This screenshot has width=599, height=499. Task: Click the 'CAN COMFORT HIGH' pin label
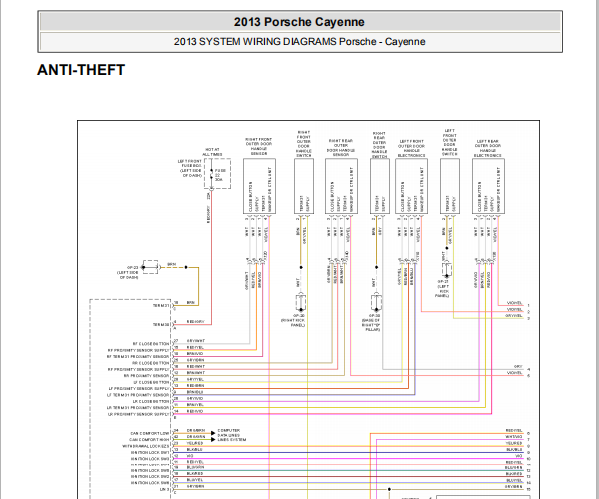tap(149, 440)
